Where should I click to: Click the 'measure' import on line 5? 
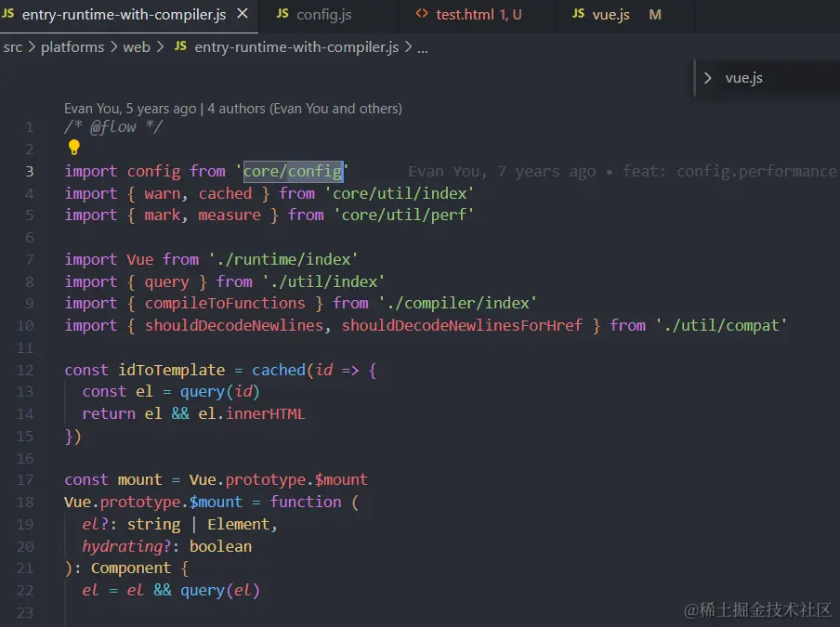point(230,216)
